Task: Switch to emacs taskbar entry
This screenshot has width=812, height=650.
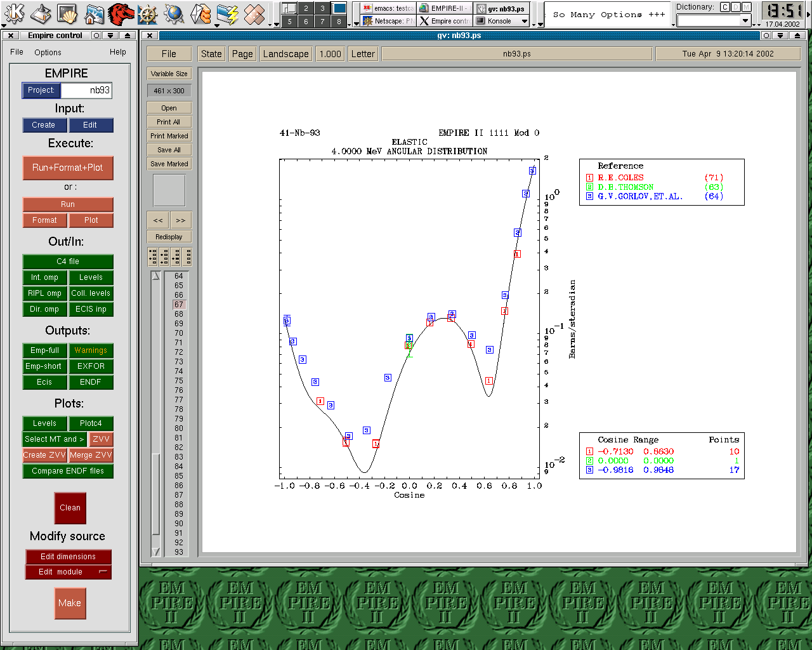Action: click(388, 8)
